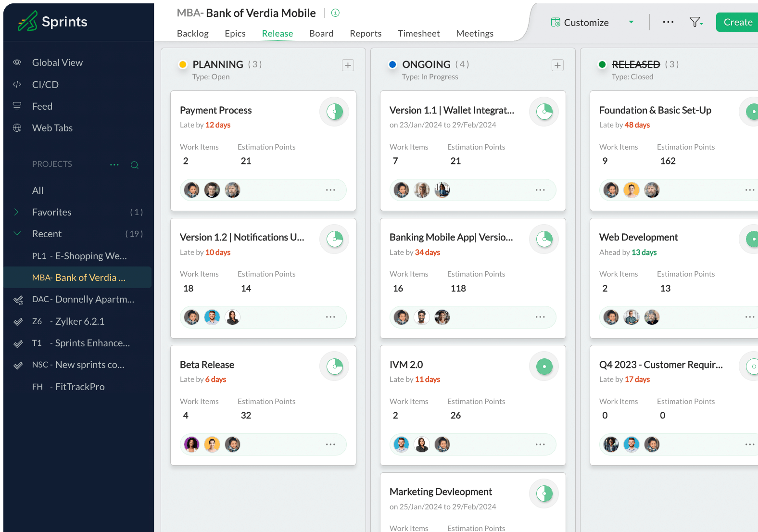Open the header three-dots menu
This screenshot has height=532, width=758.
pos(668,22)
